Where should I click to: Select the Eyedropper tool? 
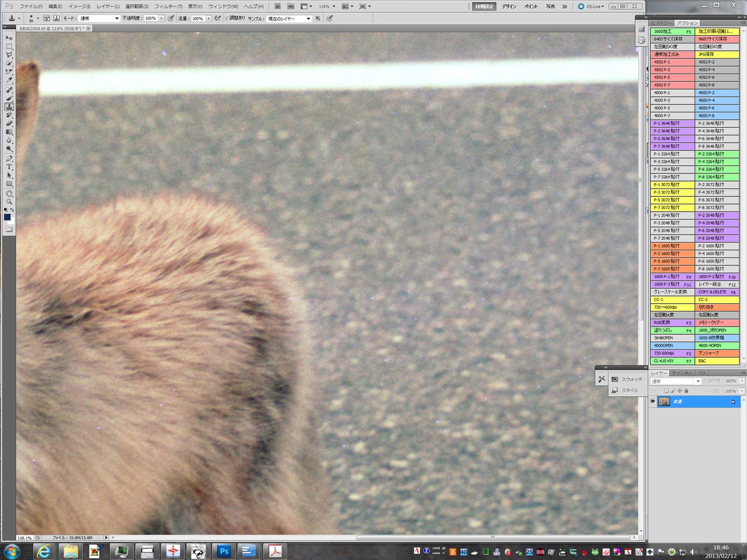(9, 80)
